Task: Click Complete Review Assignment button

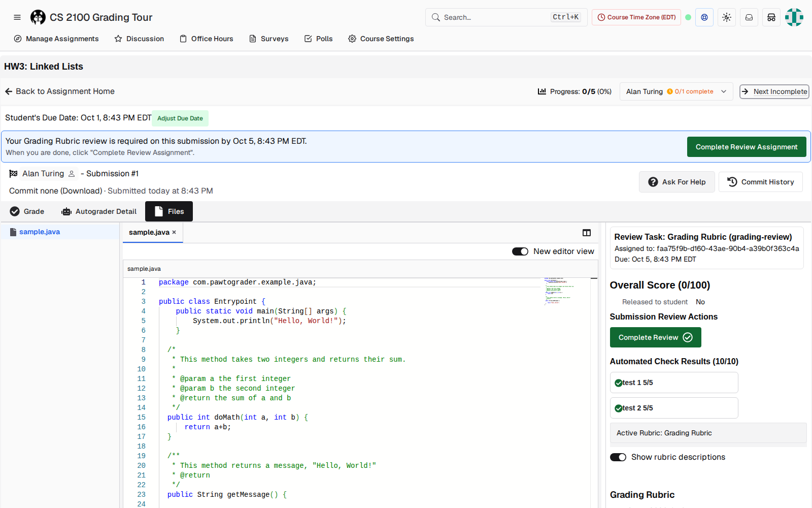Action: coord(747,147)
